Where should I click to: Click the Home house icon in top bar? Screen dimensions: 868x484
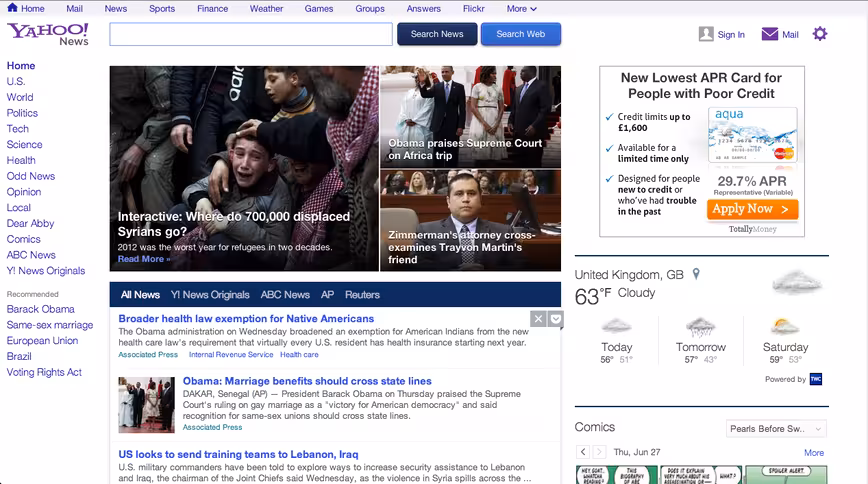12,7
